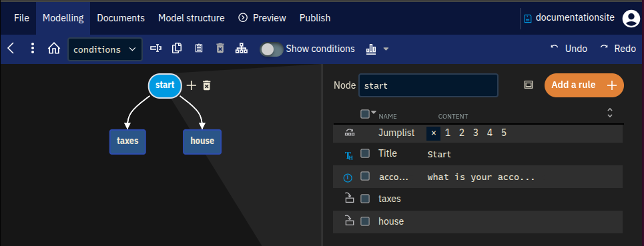
Task: Click the Jumplist × option
Action: tap(433, 133)
